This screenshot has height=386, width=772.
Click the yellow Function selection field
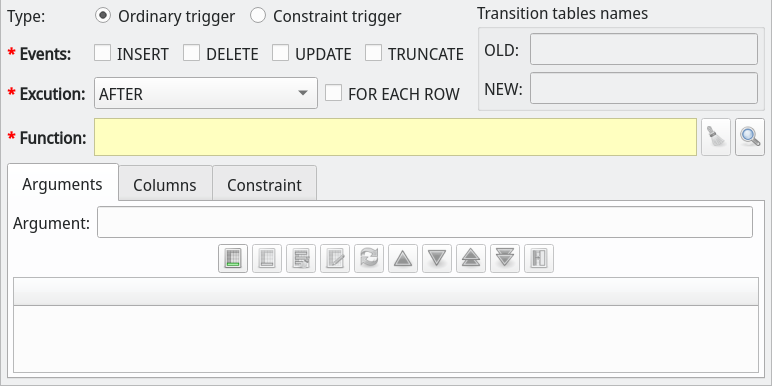[395, 137]
